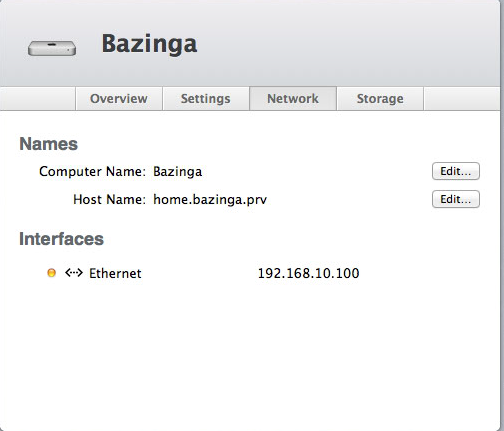Click the Host Name field label
Screen dimensions: 504x431
[x=109, y=200]
